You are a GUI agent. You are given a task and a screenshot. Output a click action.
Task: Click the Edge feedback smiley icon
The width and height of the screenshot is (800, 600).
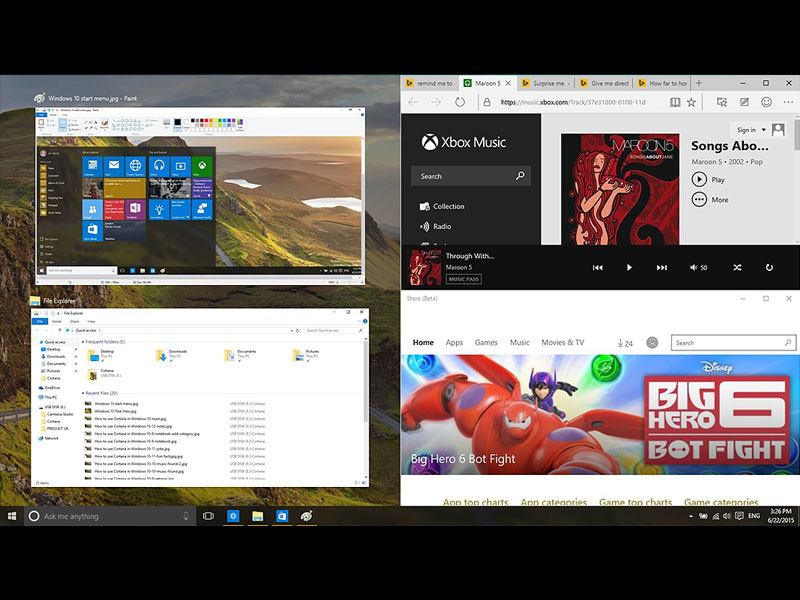(x=766, y=102)
